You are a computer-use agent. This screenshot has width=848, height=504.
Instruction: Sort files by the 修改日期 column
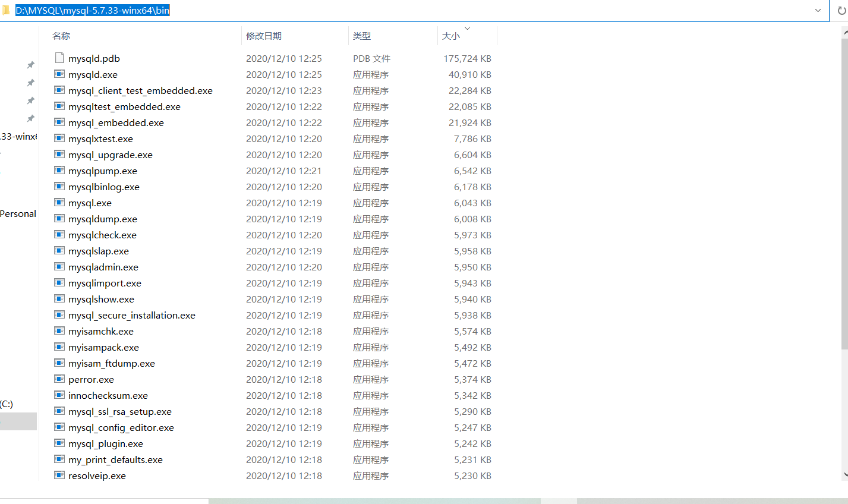(264, 36)
